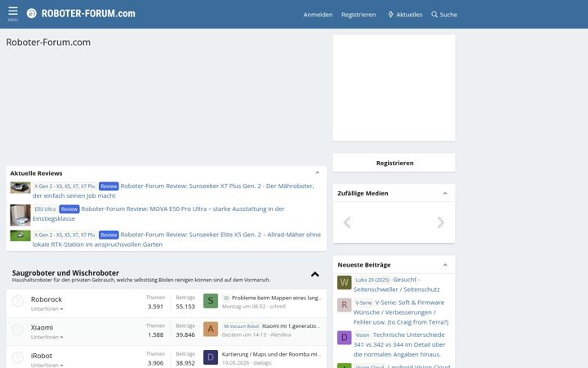588x368 pixels.
Task: Expand Unterforen under Xiaomi
Action: (x=47, y=337)
